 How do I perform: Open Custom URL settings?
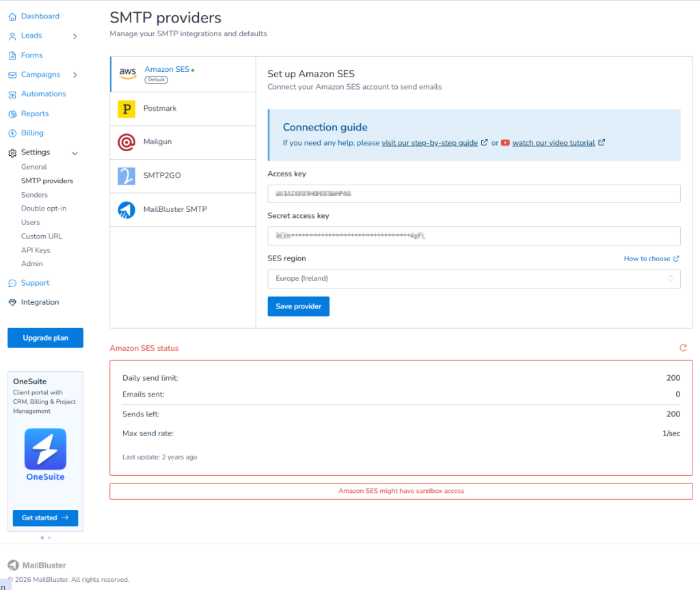[42, 236]
